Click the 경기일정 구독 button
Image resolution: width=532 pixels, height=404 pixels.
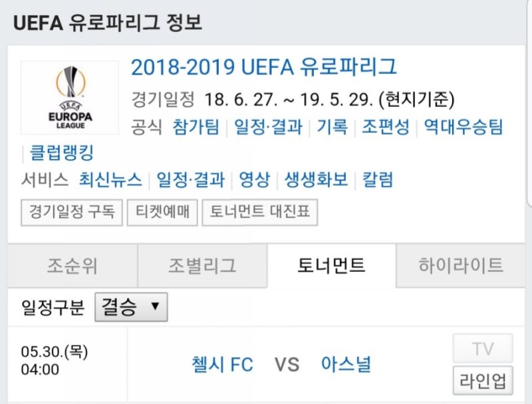coord(72,213)
